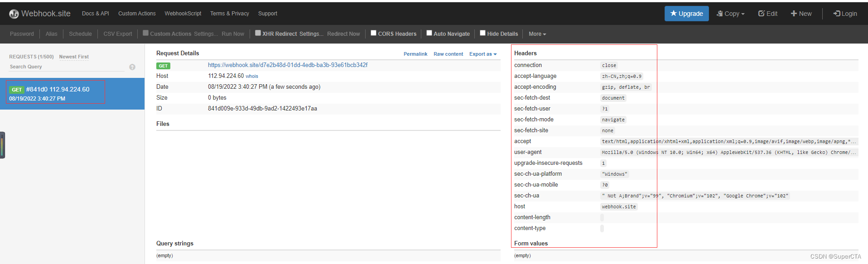Click the Edit button
Viewport: 868px width, 264px height.
coord(768,14)
